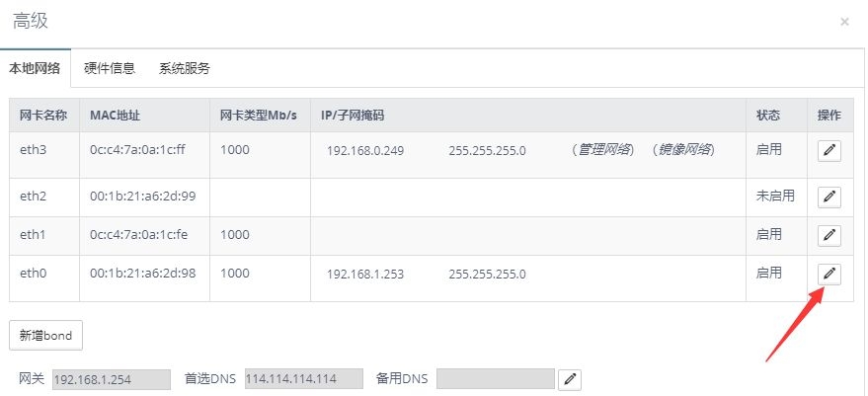
Task: Edit gateway and DNS settings pencil
Action: 569,379
